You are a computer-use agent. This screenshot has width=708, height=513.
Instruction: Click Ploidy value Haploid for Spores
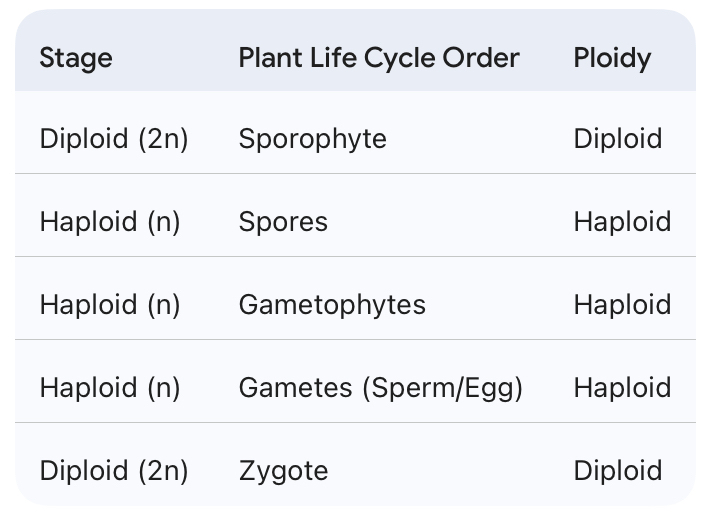point(622,221)
